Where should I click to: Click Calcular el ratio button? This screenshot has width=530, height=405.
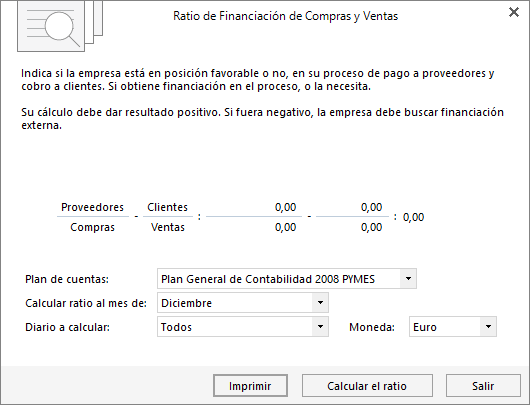click(x=367, y=386)
